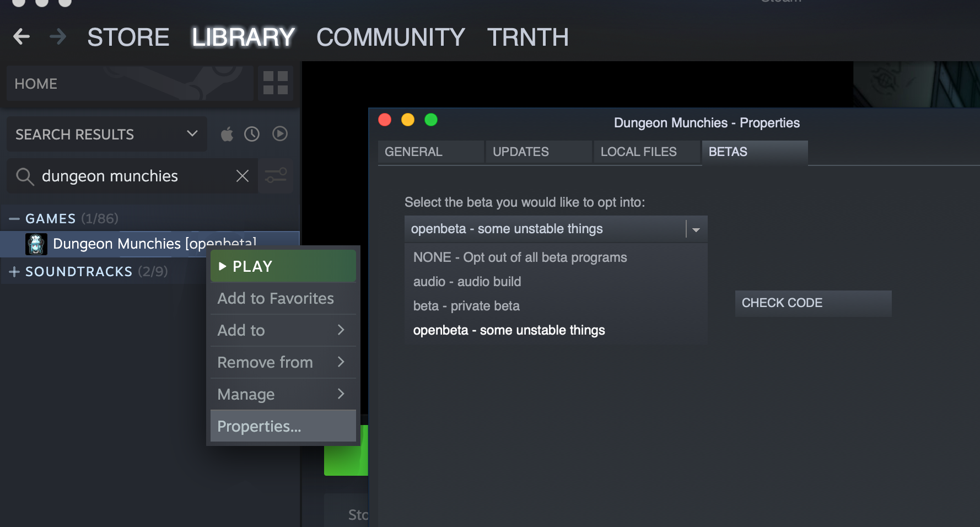The image size is (980, 527).
Task: Collapse the Games category
Action: (14, 219)
